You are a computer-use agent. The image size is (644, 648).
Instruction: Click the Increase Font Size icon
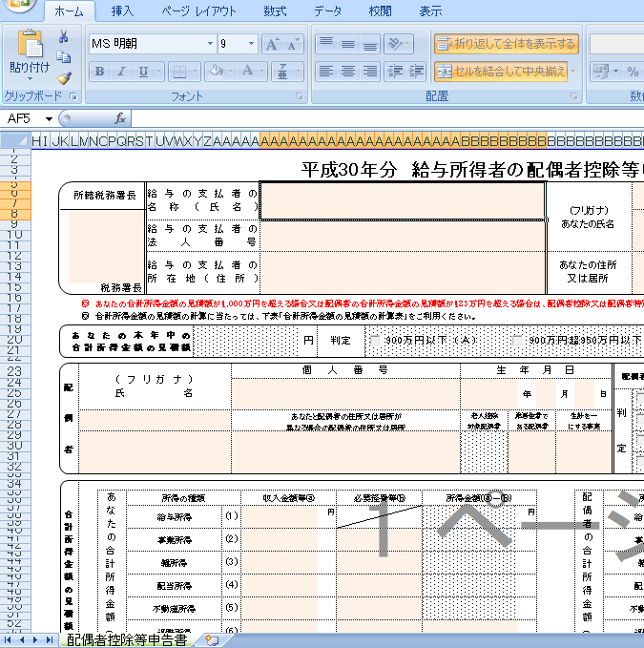(x=272, y=44)
